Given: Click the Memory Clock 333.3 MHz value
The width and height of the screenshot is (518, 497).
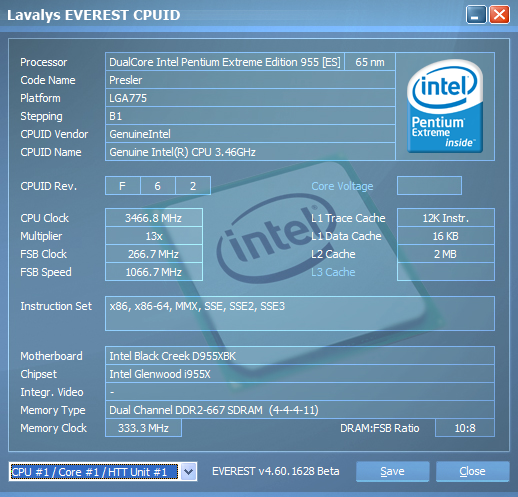Looking at the screenshot, I should (x=143, y=428).
